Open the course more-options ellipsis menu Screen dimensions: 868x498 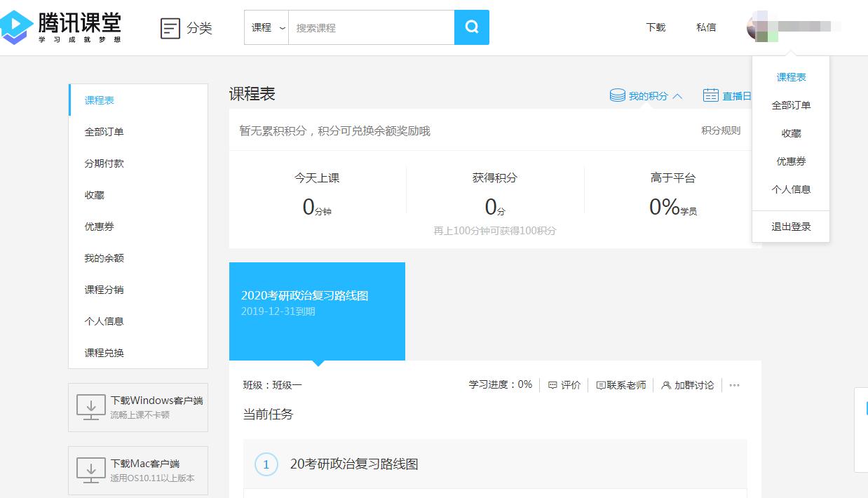click(734, 384)
